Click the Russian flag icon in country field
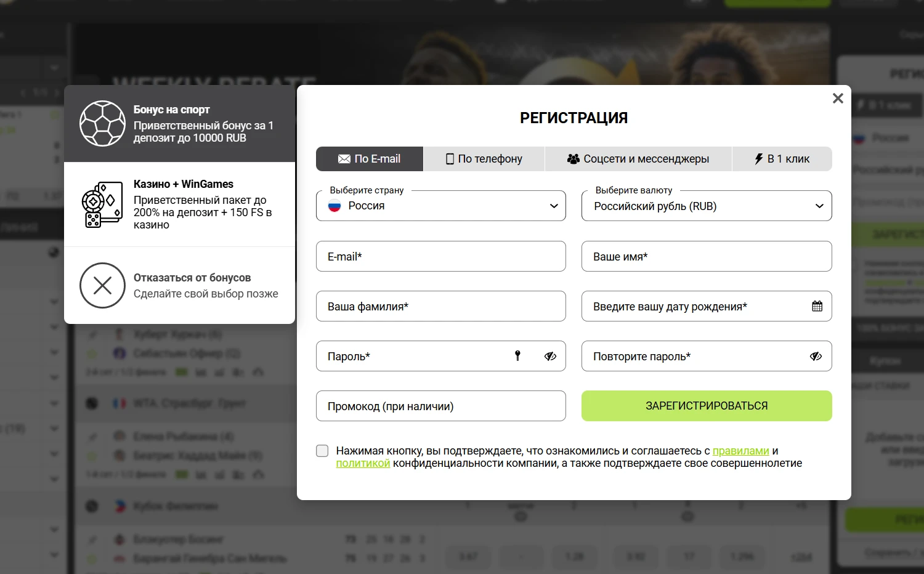The width and height of the screenshot is (924, 574). (334, 206)
